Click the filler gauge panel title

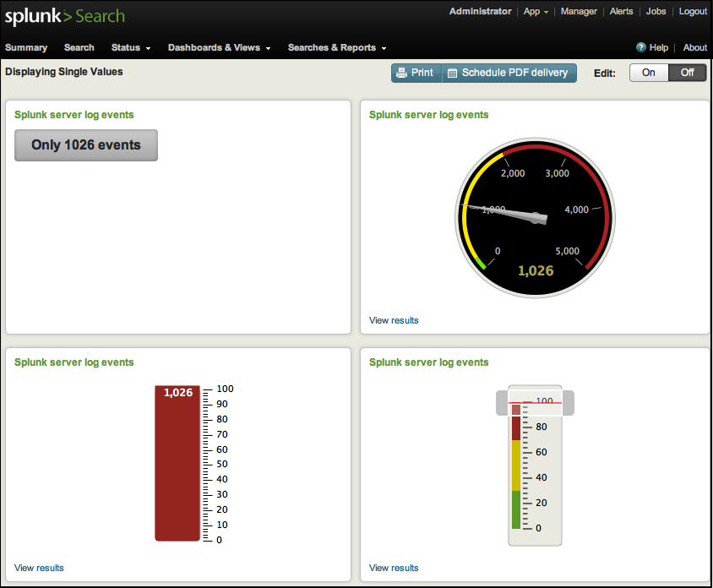coord(74,362)
